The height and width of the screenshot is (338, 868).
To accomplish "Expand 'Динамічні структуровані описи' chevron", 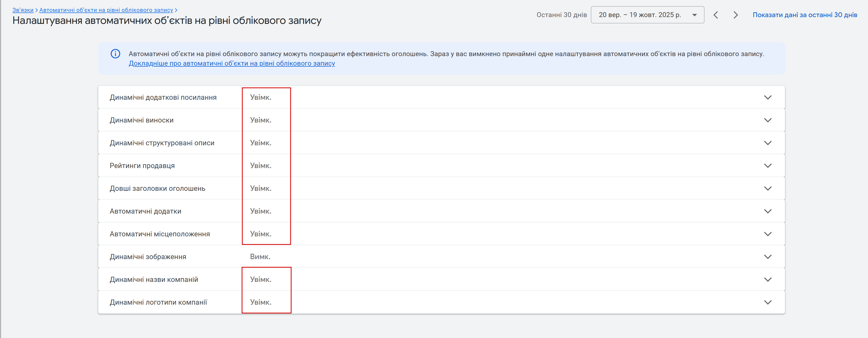I will [767, 143].
